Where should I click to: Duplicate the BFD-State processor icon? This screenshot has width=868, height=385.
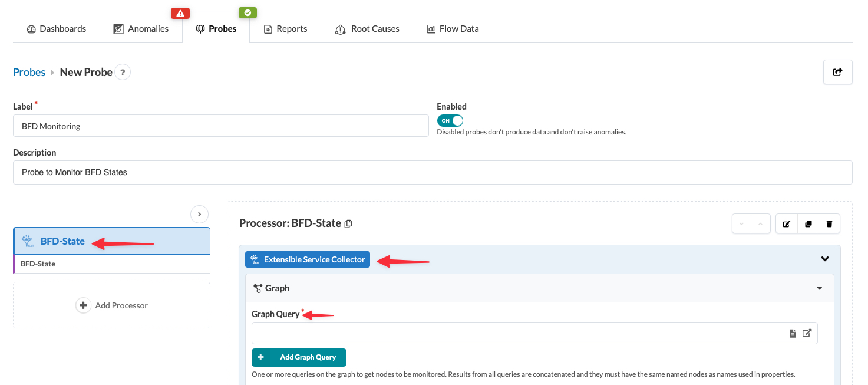point(808,224)
